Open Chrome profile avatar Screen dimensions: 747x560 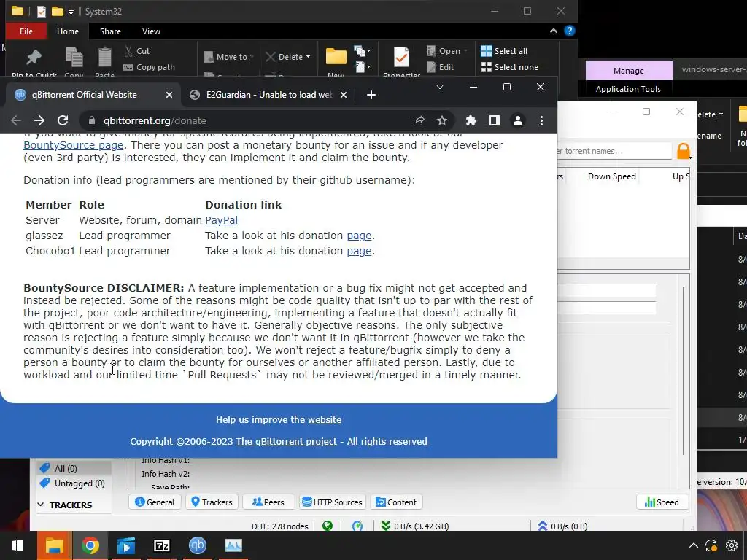click(518, 120)
